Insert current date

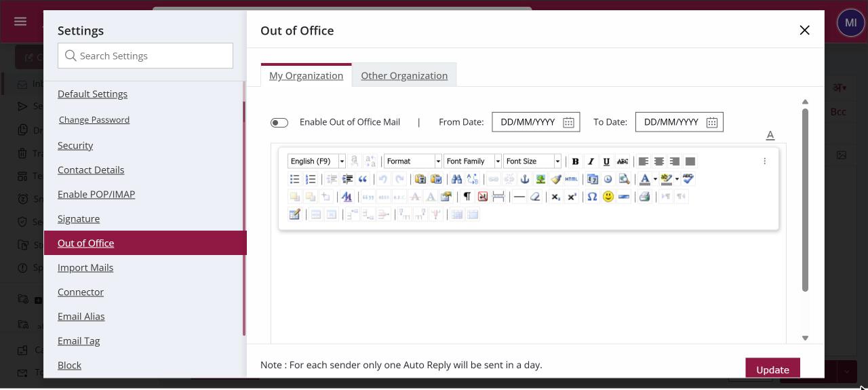pyautogui.click(x=592, y=179)
